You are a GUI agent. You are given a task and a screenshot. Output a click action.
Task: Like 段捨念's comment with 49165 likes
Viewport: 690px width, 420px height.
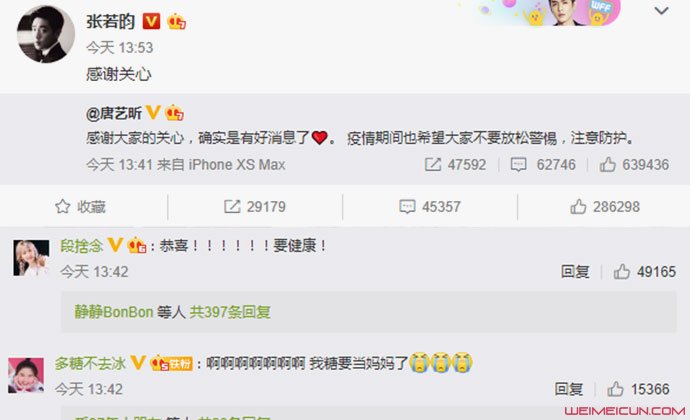622,272
